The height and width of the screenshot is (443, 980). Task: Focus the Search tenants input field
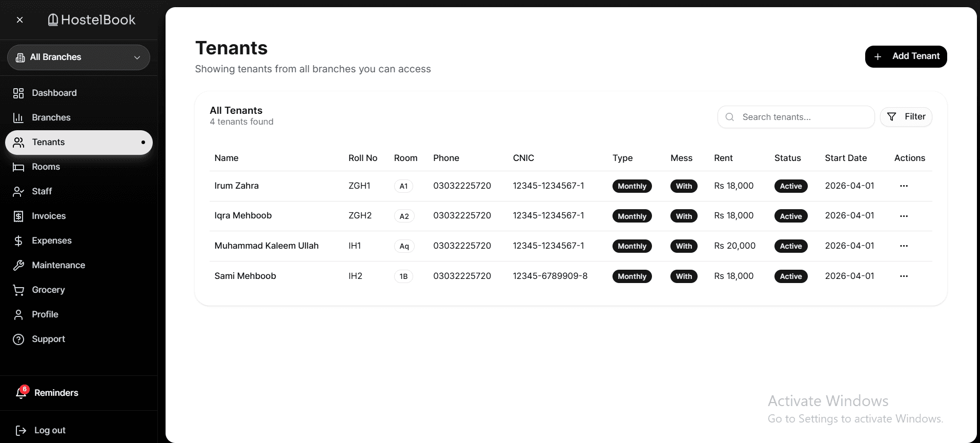796,117
